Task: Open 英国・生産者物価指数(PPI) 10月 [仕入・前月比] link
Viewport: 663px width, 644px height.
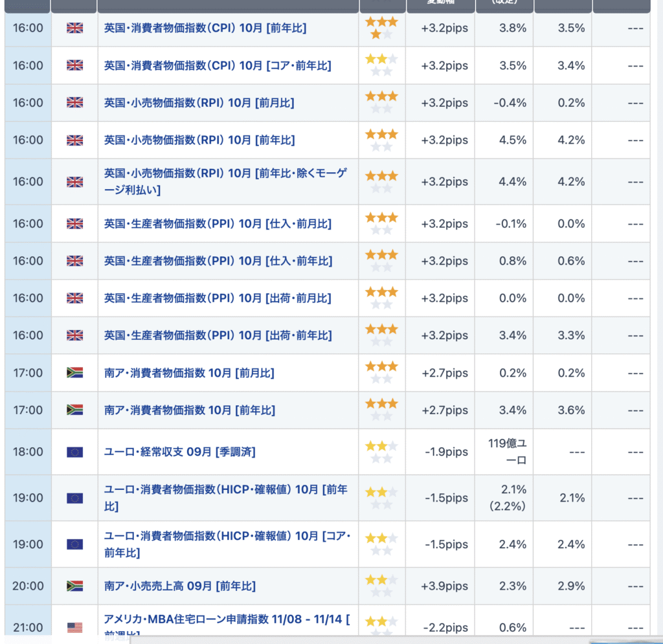Action: 217,224
